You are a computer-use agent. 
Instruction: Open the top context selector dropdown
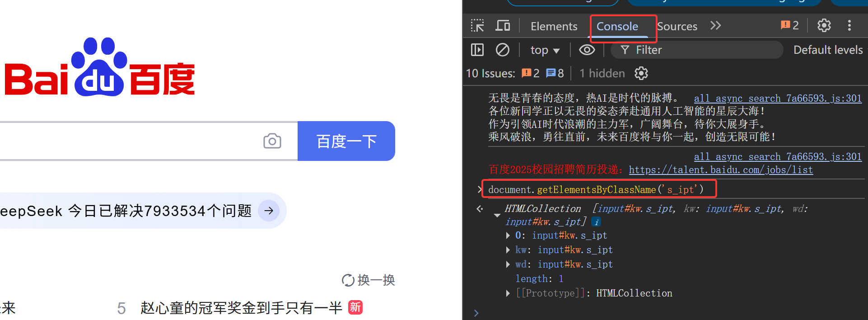(545, 50)
